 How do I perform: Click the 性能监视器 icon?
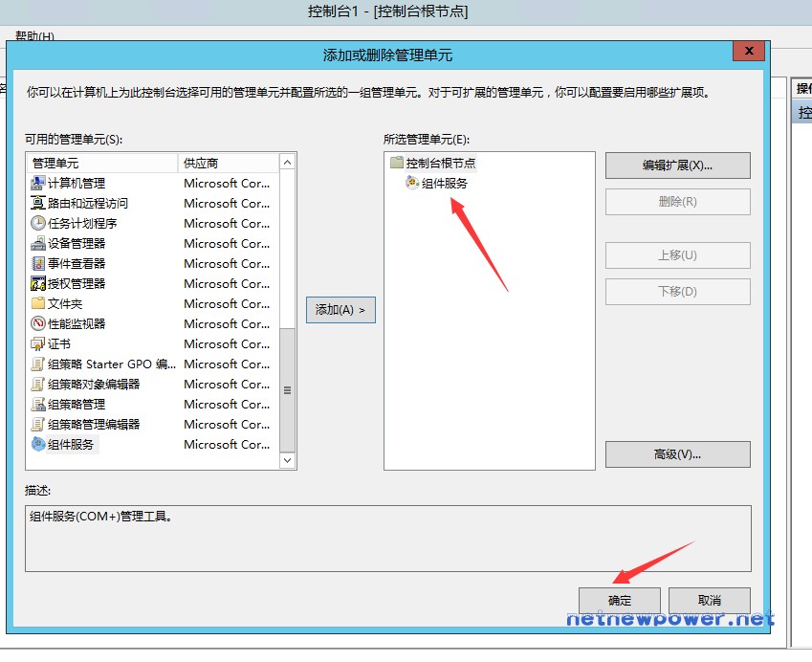[38, 323]
